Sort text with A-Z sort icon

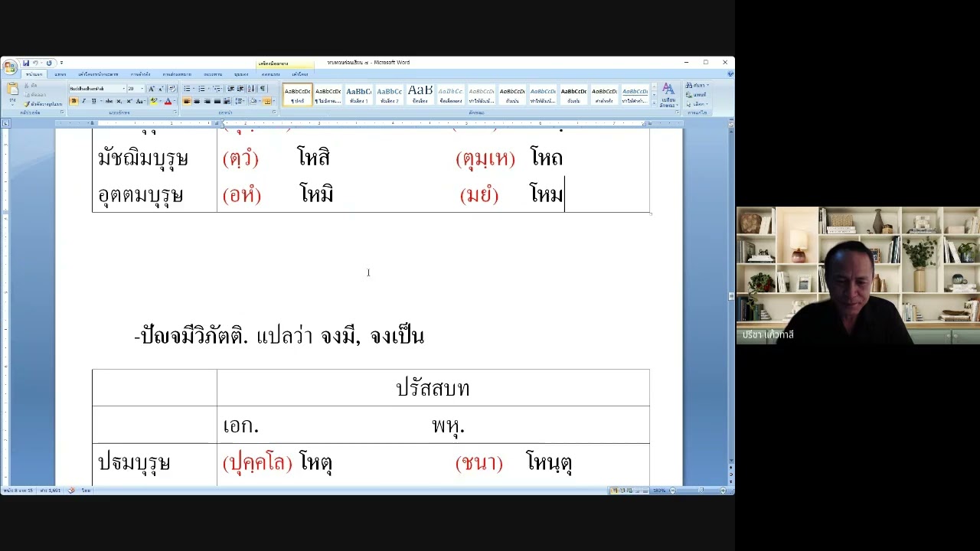tap(251, 89)
